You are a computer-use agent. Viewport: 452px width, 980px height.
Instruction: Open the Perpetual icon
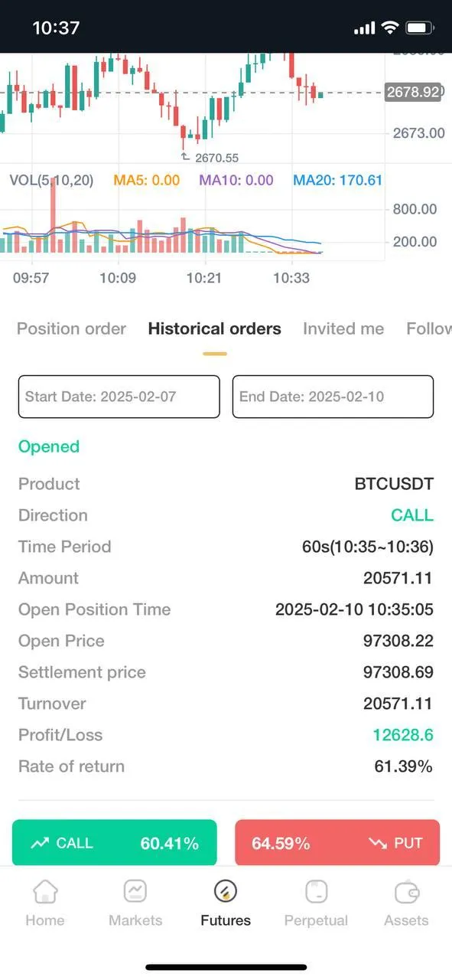(316, 891)
